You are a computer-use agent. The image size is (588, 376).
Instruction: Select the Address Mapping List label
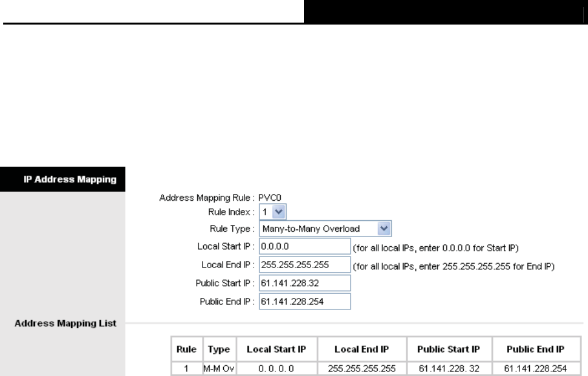pos(65,323)
